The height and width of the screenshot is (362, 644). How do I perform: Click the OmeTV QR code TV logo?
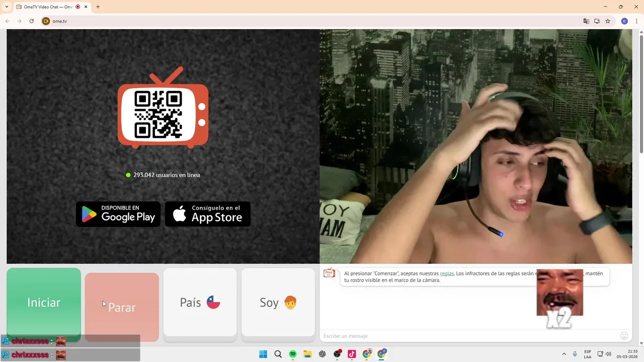click(x=163, y=108)
